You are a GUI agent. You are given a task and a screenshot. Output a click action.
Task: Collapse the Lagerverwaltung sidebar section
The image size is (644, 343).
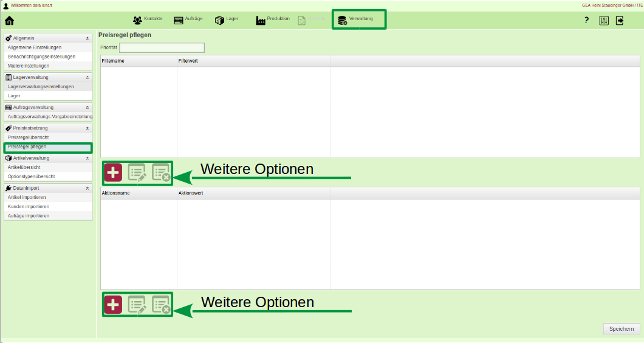coord(87,77)
